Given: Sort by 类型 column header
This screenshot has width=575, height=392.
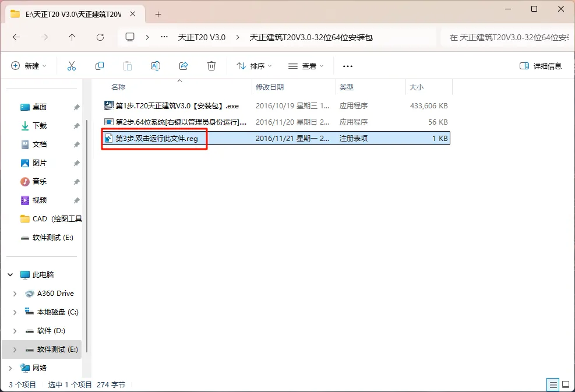Looking at the screenshot, I should 346,87.
